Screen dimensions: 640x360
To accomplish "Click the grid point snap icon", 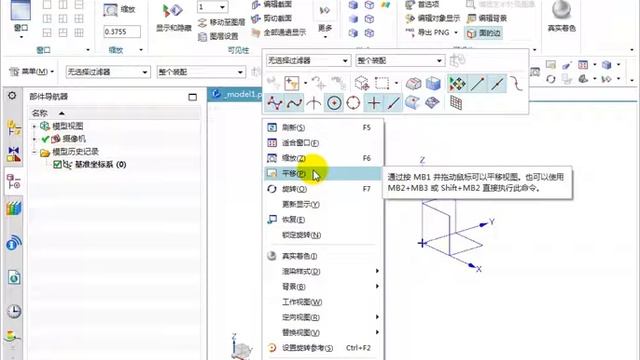I will [456, 103].
